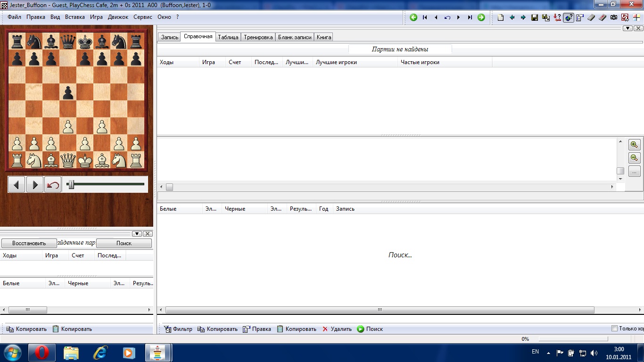Jump to game start with first-move icon
The width and height of the screenshot is (644, 362).
click(x=425, y=17)
